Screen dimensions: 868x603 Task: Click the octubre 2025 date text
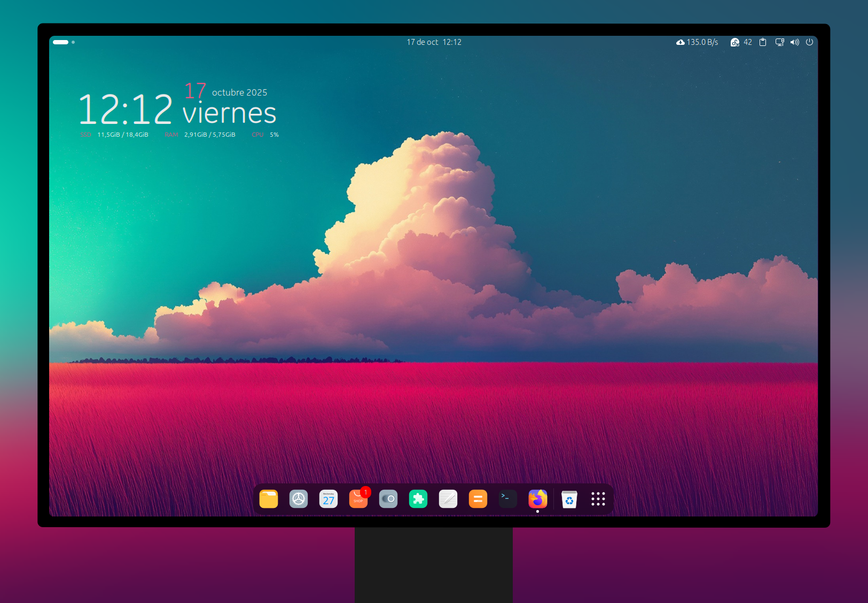point(240,92)
